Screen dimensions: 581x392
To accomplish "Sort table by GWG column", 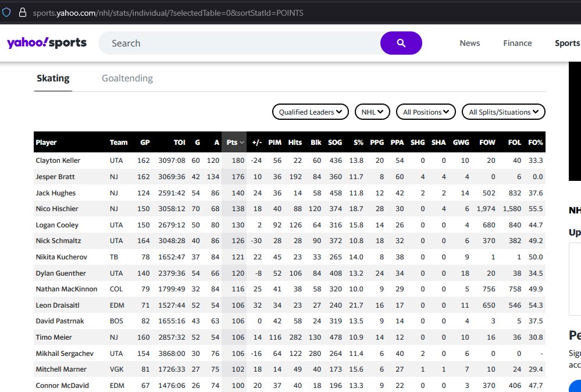I will tap(461, 142).
